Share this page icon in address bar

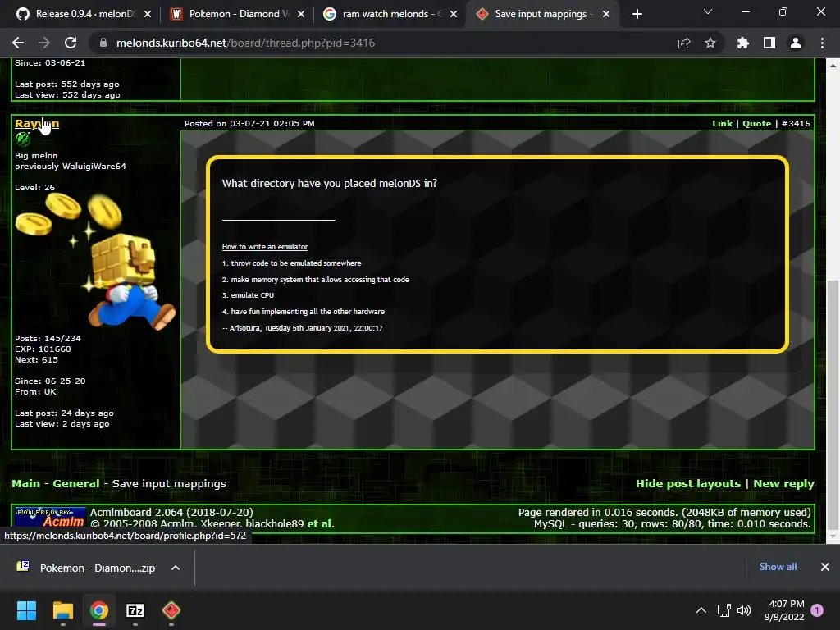pyautogui.click(x=684, y=43)
